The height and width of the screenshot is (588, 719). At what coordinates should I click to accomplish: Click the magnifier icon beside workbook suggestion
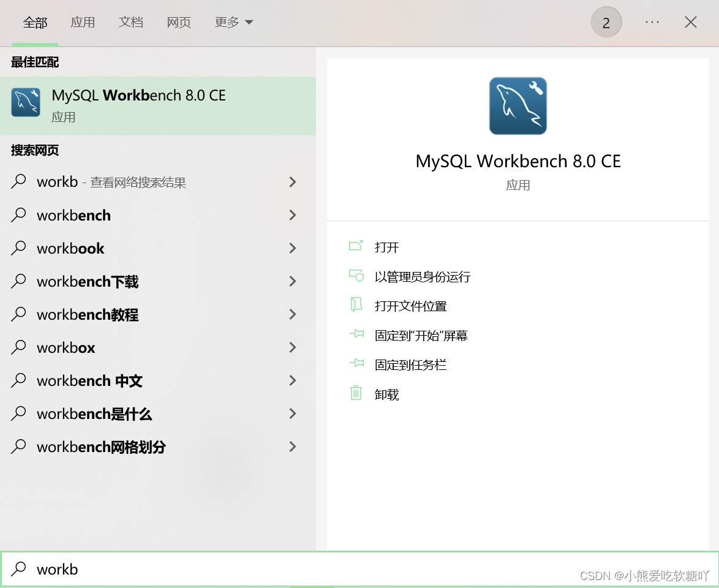click(x=18, y=248)
